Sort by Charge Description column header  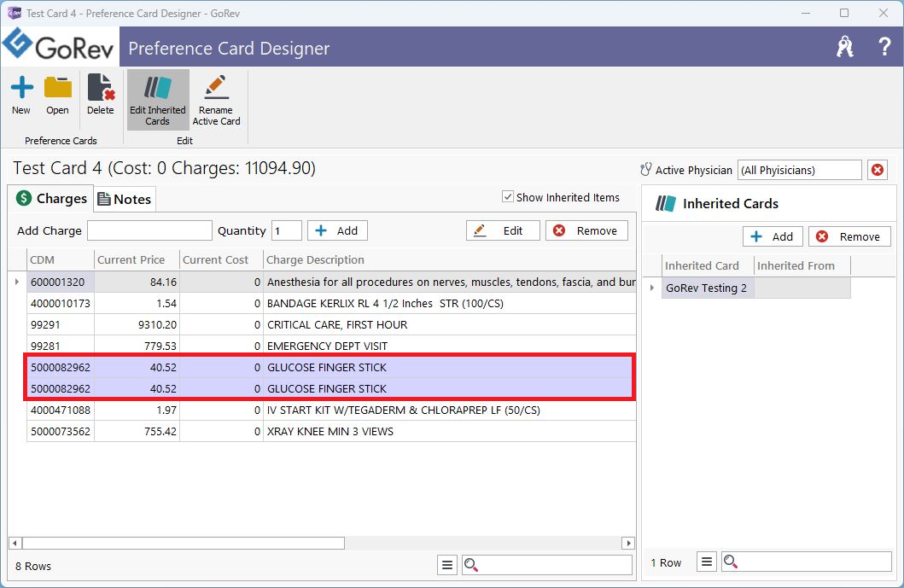[x=450, y=260]
